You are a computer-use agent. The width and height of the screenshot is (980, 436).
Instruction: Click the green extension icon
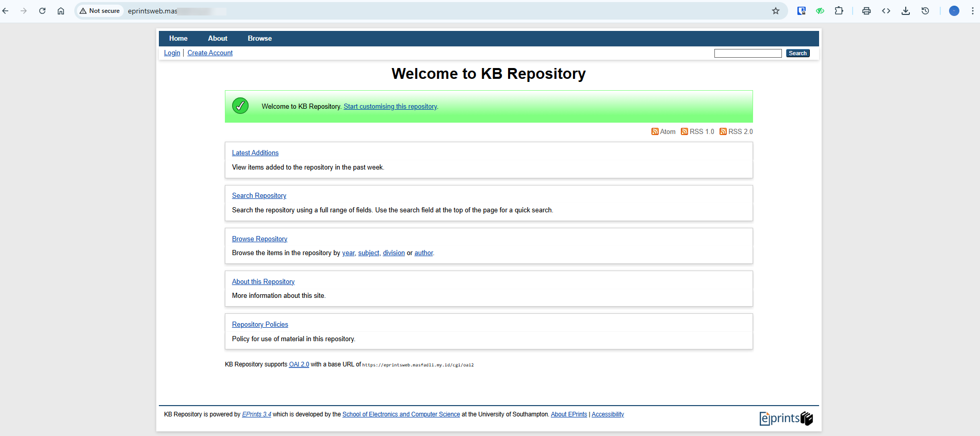click(x=820, y=11)
